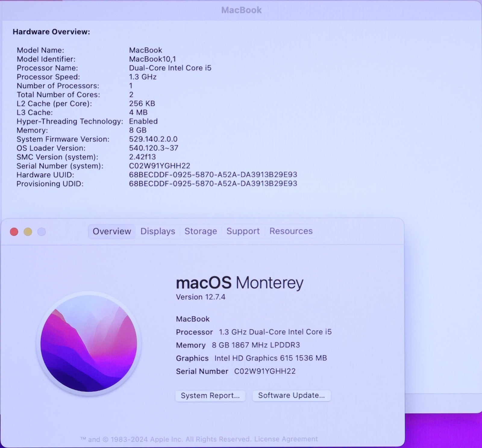482x448 pixels.
Task: Click the MacBook model name in About window
Action: coord(193,319)
